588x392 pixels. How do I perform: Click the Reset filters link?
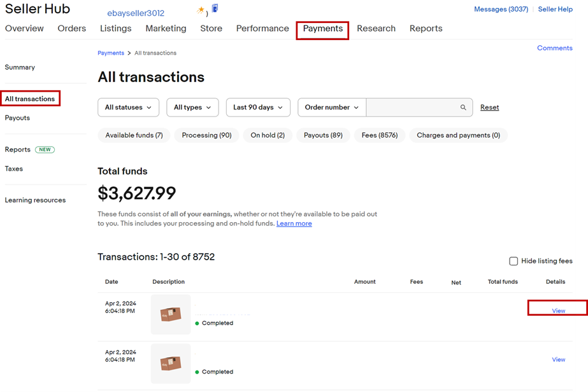click(x=489, y=108)
